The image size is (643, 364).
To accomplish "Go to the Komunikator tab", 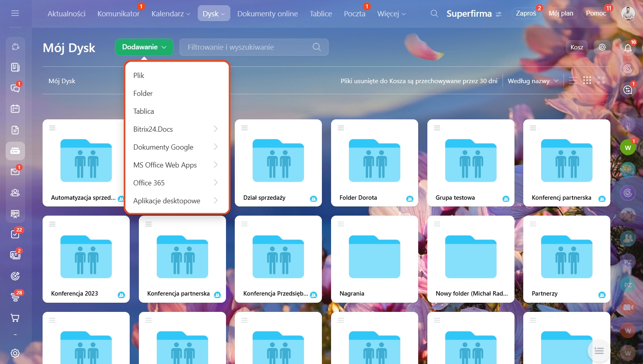I will (x=119, y=14).
